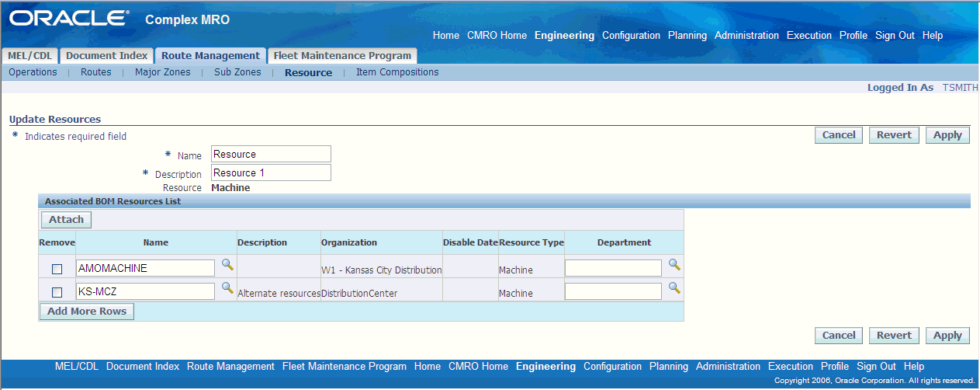Open department search for AMOMACHINE row

pos(674,265)
